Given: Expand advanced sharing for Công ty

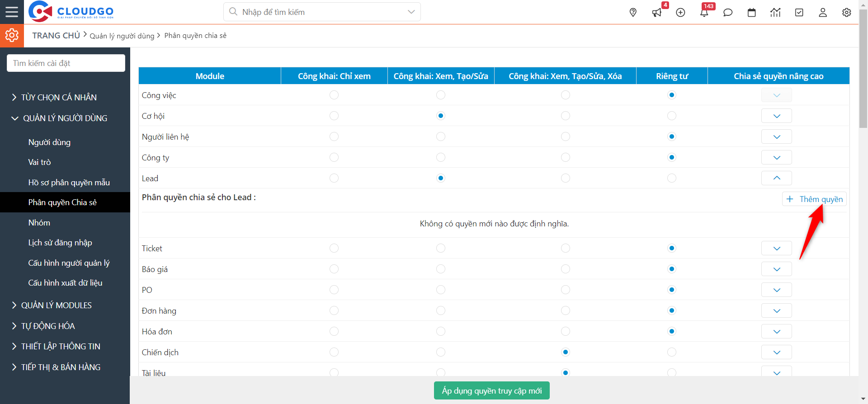Looking at the screenshot, I should [x=777, y=157].
